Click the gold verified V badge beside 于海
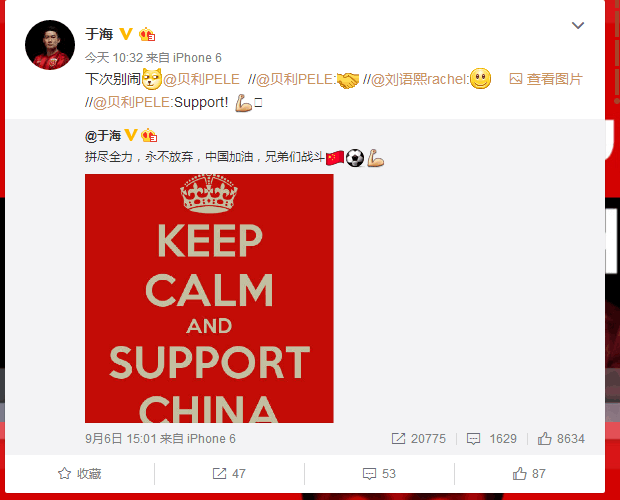 [126, 34]
